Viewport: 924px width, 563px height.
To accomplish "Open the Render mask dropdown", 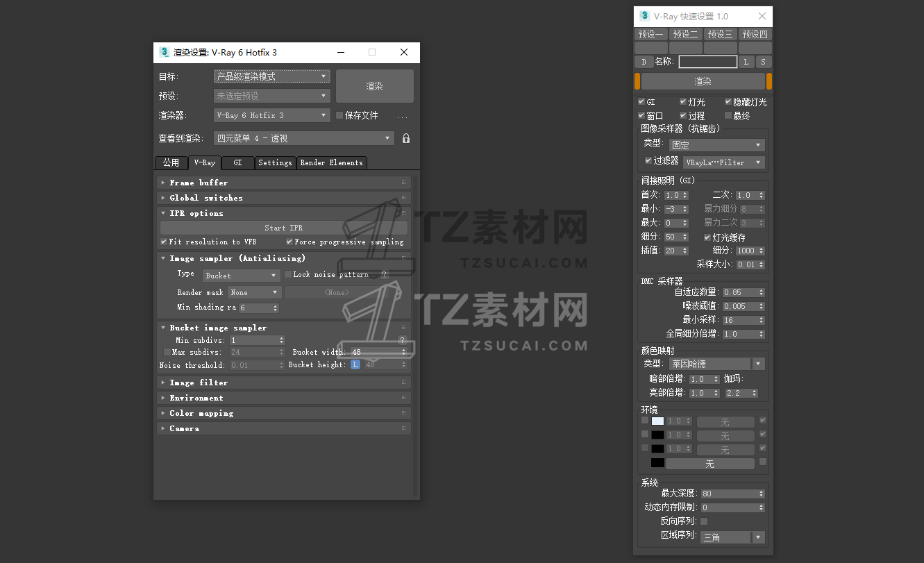I will tap(255, 292).
